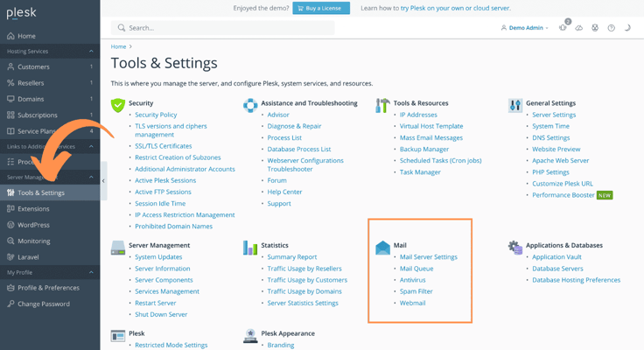The image size is (644, 350).
Task: Open Backup Manager link
Action: [424, 150]
